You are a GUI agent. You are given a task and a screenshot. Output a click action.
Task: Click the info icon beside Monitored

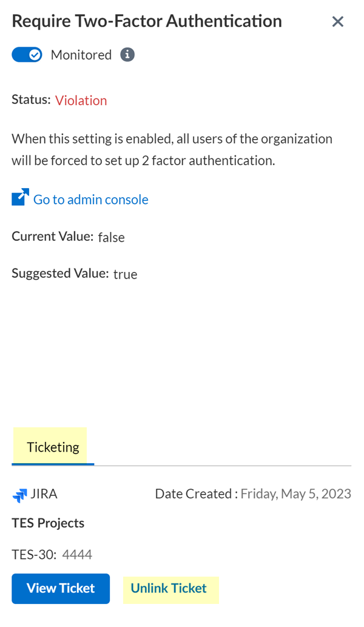[x=127, y=55]
